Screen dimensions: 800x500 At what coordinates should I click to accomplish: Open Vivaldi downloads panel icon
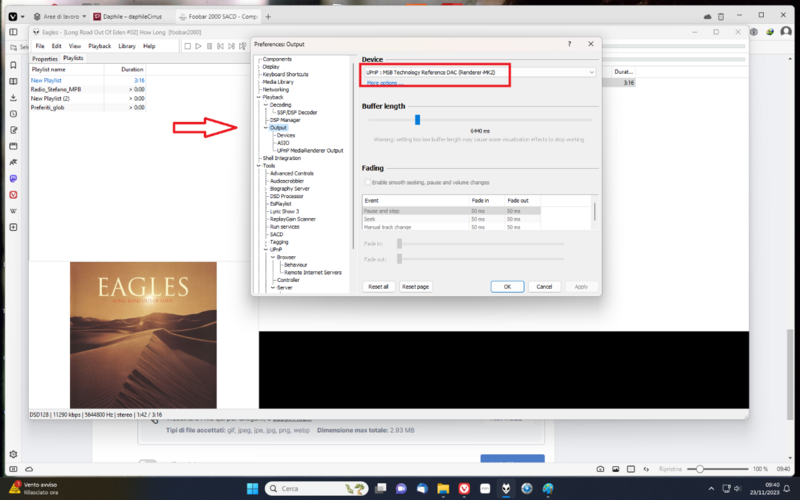click(x=13, y=97)
